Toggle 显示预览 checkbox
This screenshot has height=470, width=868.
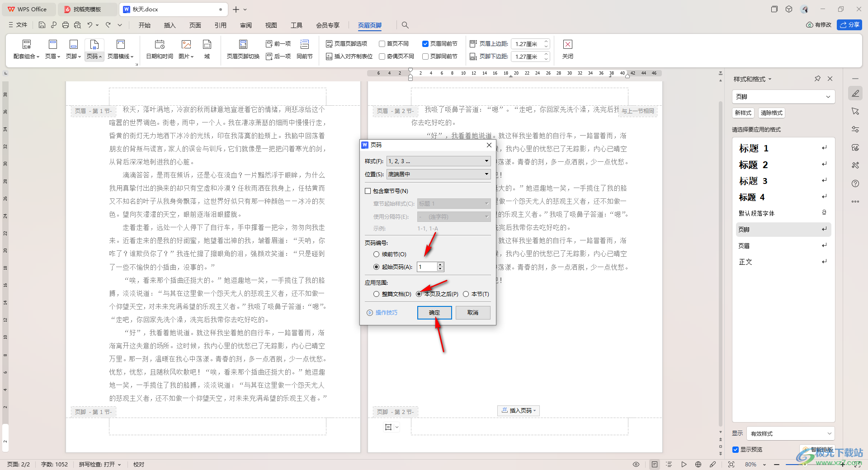tap(736, 450)
